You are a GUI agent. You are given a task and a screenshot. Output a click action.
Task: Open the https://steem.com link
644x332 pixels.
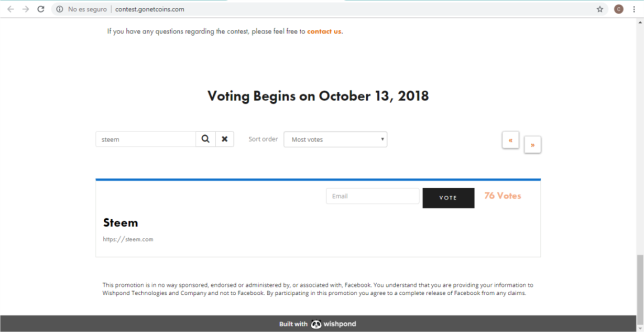tap(128, 239)
